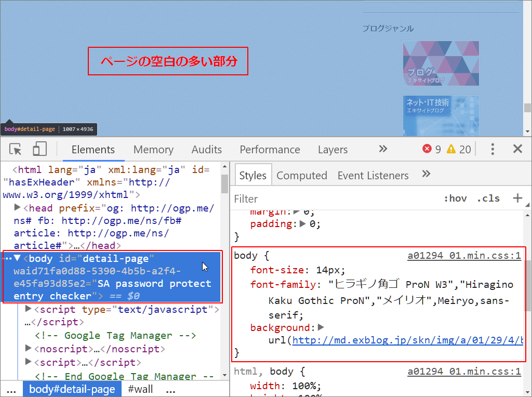532x397 pixels.
Task: Show more sidebar tabs chevron
Action: (426, 174)
